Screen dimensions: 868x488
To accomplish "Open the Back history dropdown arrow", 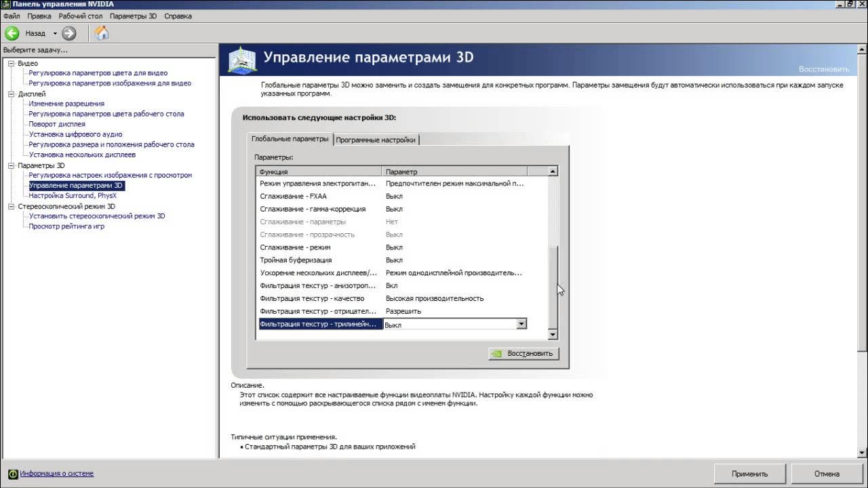I will pos(56,33).
